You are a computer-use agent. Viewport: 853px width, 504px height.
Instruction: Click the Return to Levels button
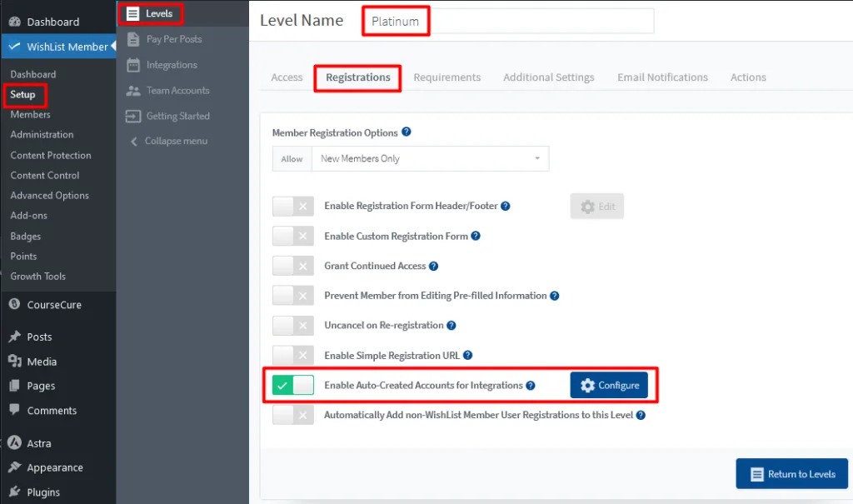pyautogui.click(x=792, y=473)
